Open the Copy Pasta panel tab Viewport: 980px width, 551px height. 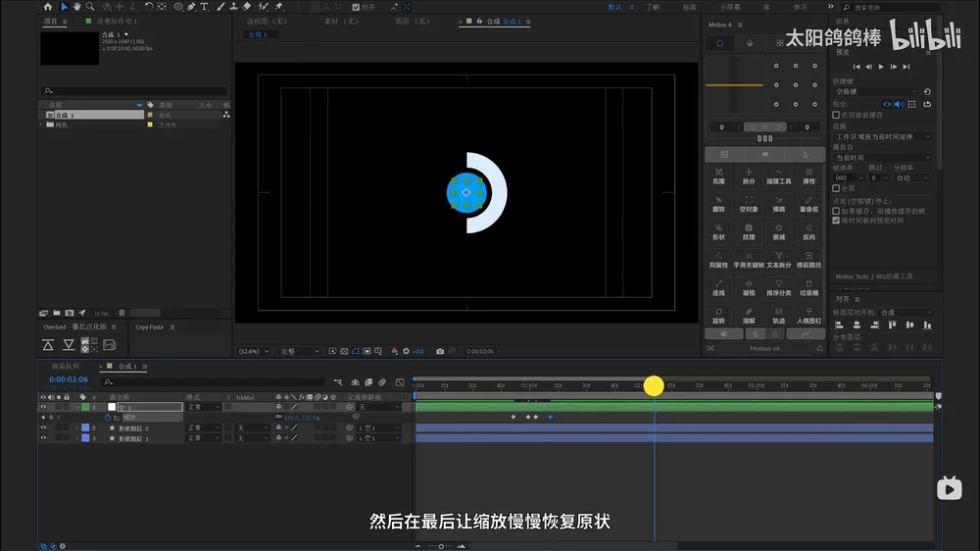(x=149, y=327)
